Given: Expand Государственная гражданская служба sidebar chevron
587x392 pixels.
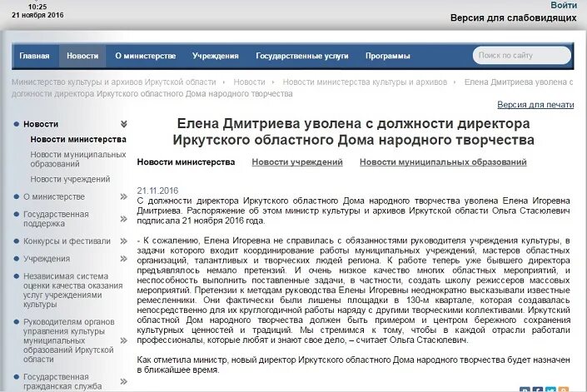Looking at the screenshot, I should pos(123,381).
